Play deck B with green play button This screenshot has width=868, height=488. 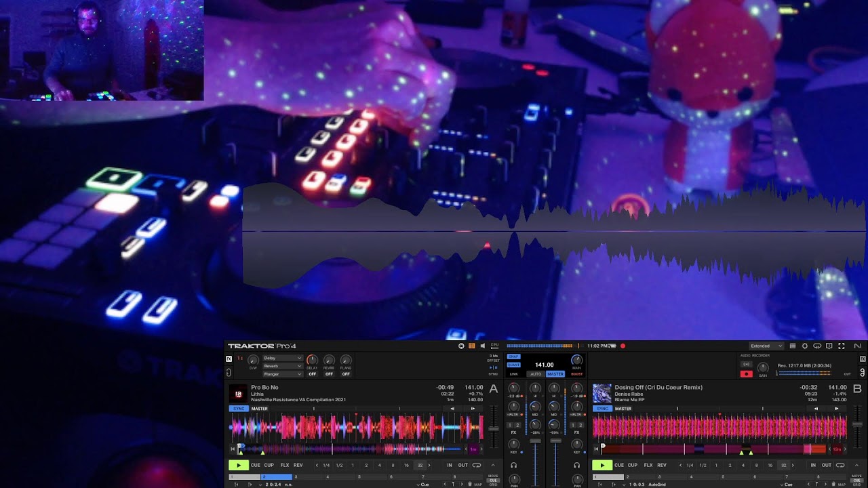click(602, 465)
